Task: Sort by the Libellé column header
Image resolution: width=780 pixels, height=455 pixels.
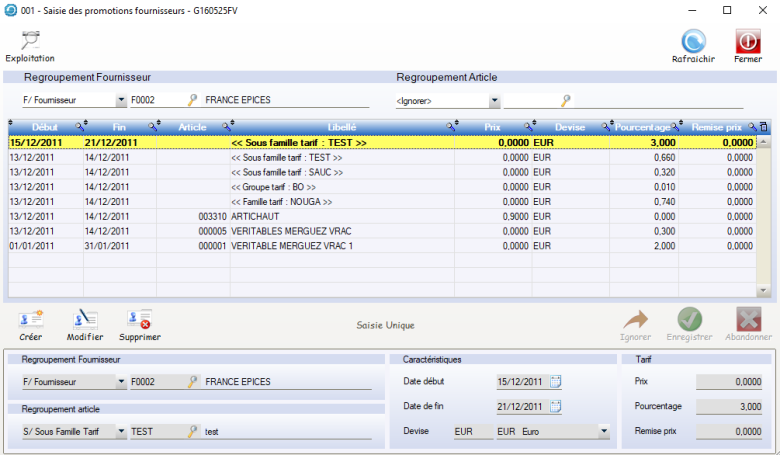Action: coord(342,127)
